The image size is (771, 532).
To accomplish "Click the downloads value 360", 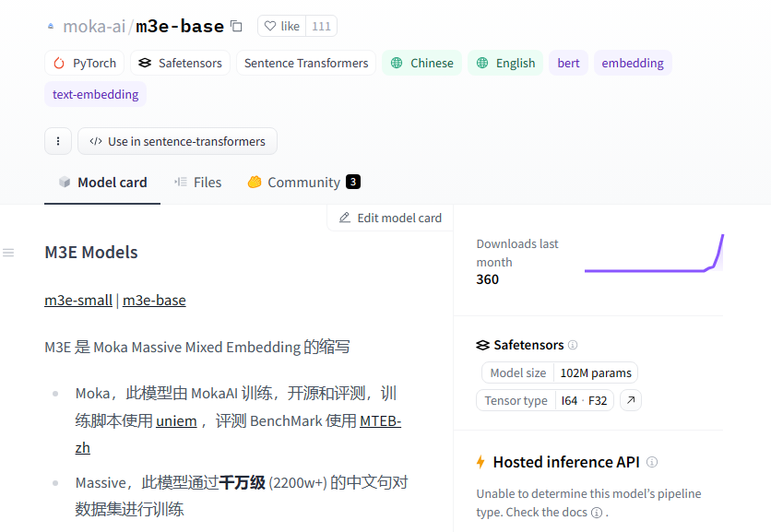I will pos(487,279).
